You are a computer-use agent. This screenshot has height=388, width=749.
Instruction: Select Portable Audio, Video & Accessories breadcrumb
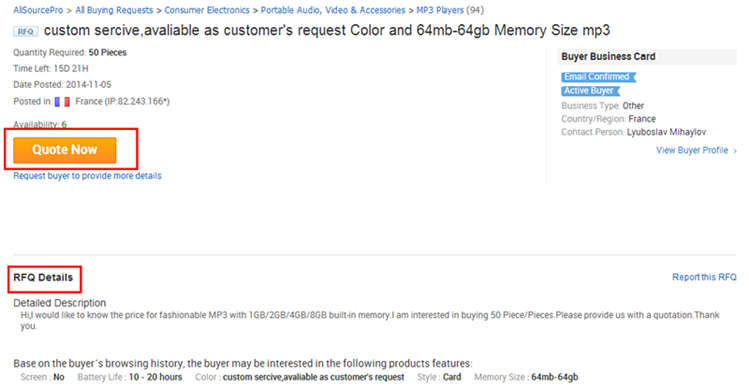[x=333, y=10]
